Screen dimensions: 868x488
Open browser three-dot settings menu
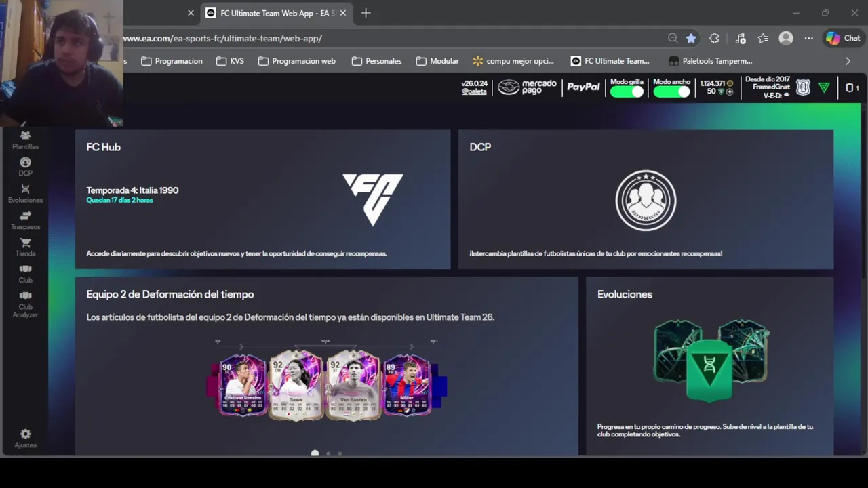808,39
